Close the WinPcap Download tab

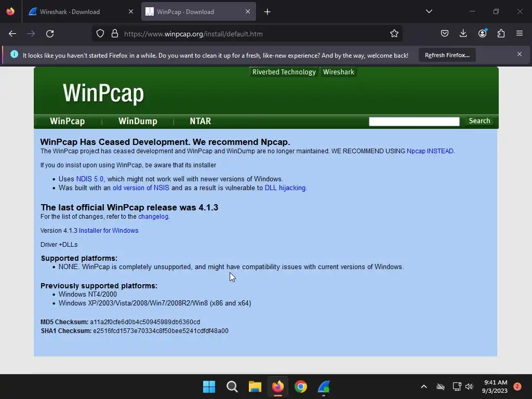point(248,12)
